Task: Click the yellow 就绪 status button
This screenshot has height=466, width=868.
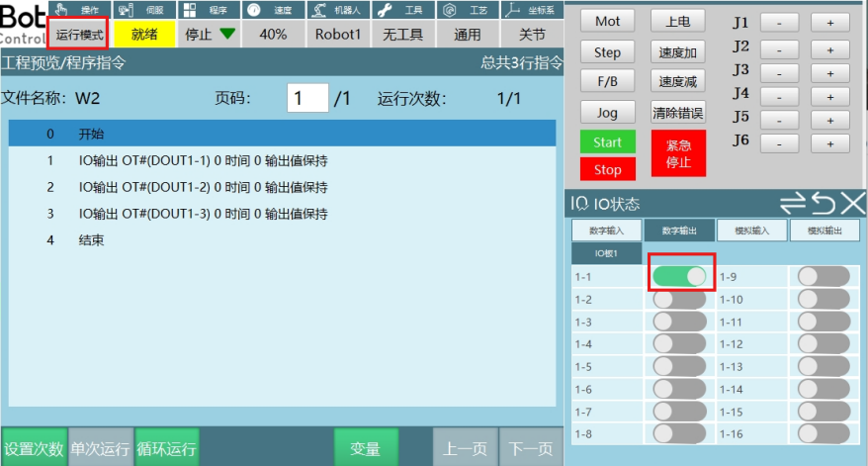Action: tap(144, 35)
